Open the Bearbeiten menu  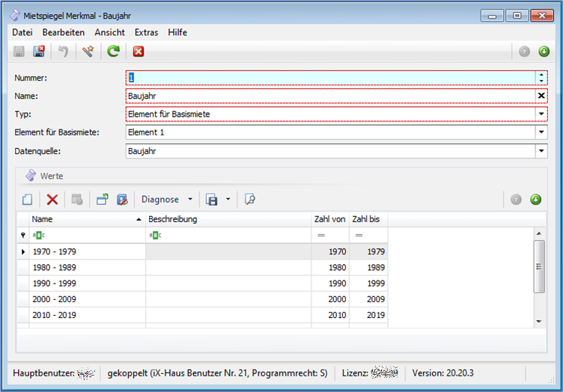[63, 32]
